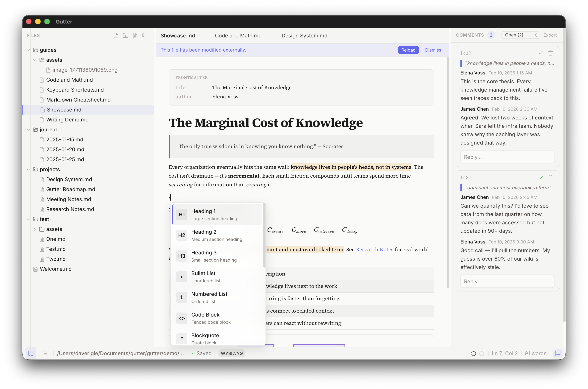
Task: Collapse the test folder chevron
Action: [28, 219]
